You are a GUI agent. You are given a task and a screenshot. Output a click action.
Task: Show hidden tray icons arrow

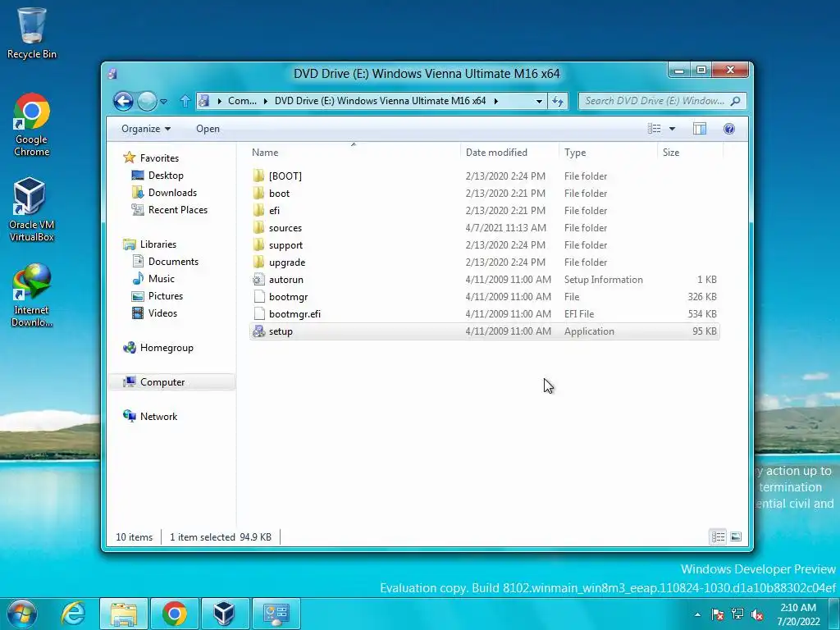tap(697, 614)
